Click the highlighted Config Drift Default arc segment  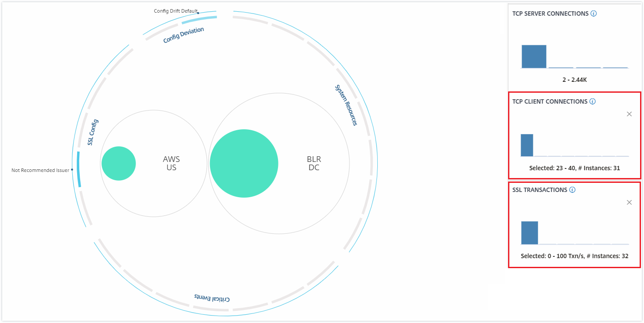pos(199,19)
